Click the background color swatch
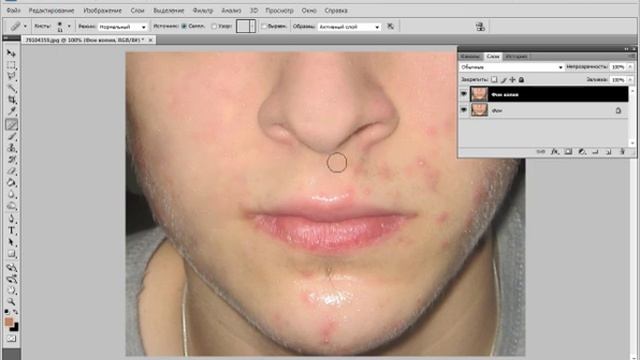The image size is (640, 360). (15, 327)
